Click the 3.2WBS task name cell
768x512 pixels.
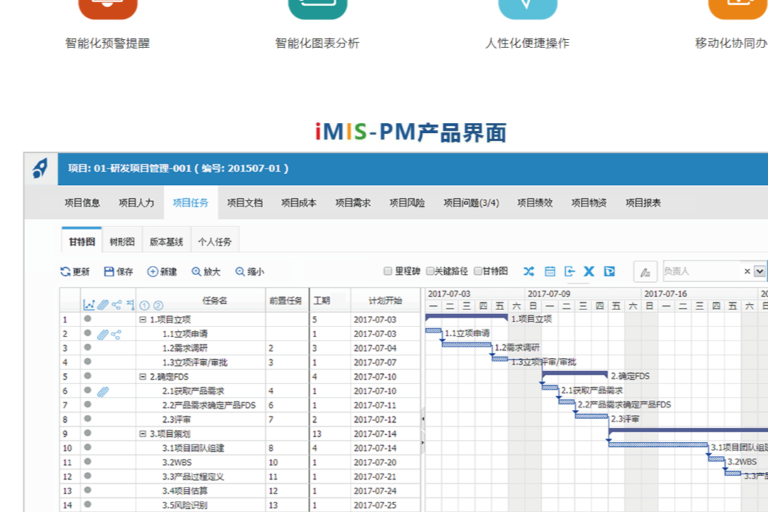point(201,462)
